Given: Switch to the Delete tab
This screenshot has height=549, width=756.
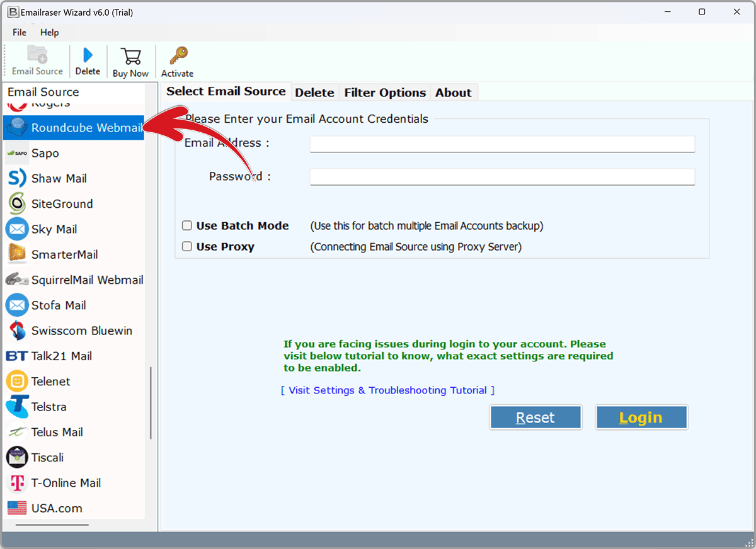Looking at the screenshot, I should (x=314, y=93).
